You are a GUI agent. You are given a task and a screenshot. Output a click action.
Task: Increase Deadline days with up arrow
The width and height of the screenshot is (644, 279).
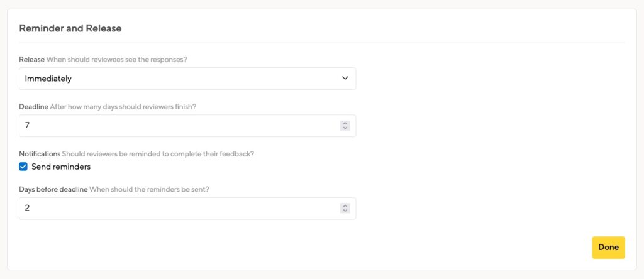point(345,123)
